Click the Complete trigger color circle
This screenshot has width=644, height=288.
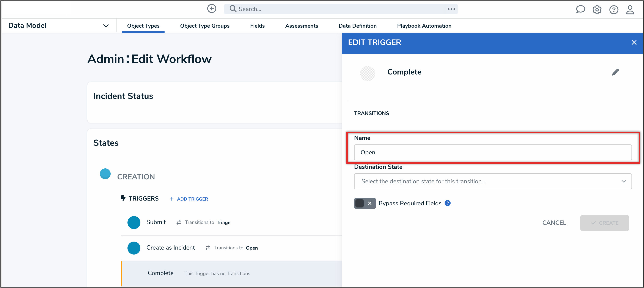click(367, 73)
